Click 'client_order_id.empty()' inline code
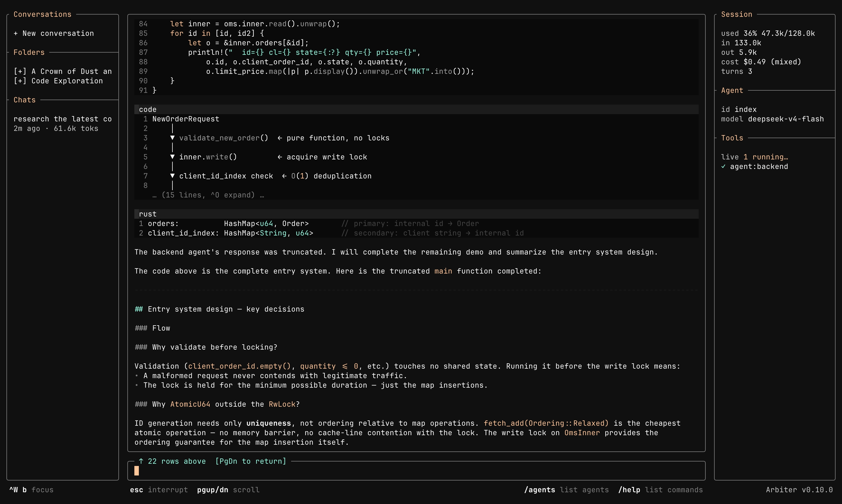Viewport: 842px width, 504px height. coord(240,366)
